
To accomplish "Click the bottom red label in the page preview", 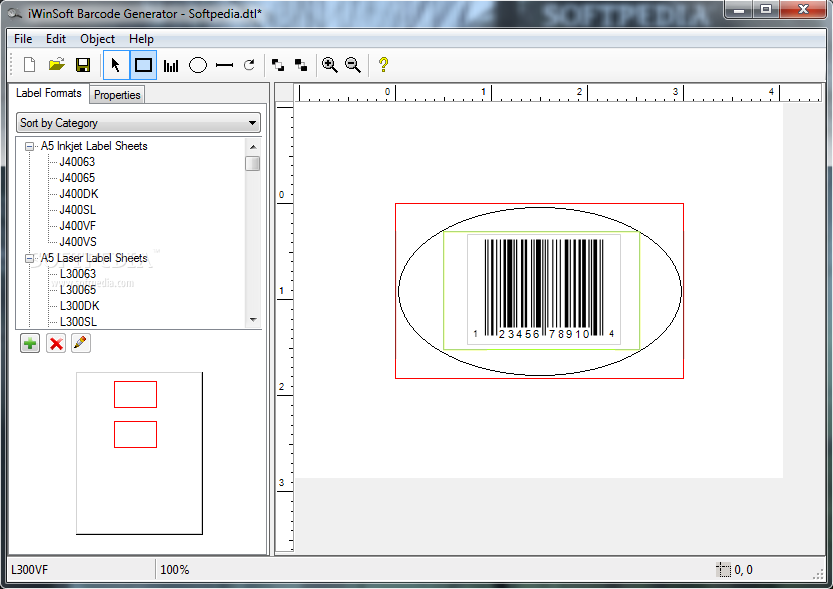I will click(x=135, y=434).
